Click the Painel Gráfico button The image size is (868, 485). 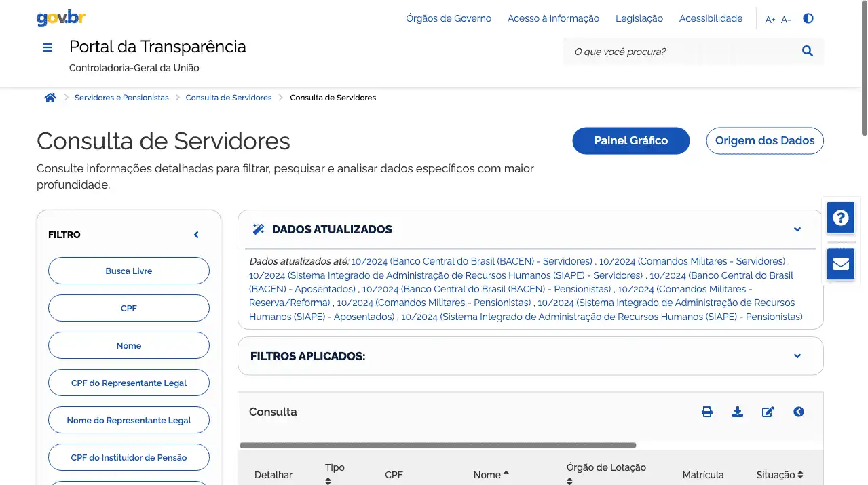coord(630,140)
